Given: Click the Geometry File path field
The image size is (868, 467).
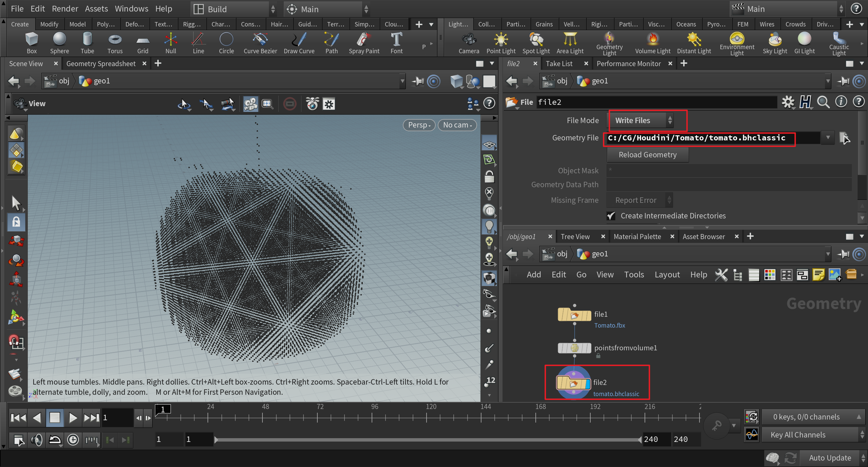Looking at the screenshot, I should (698, 138).
